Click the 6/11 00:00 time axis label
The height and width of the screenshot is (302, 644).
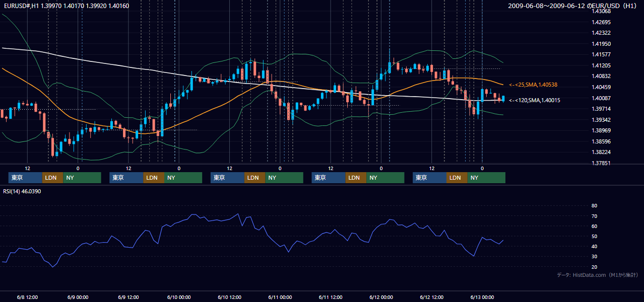(x=280, y=297)
